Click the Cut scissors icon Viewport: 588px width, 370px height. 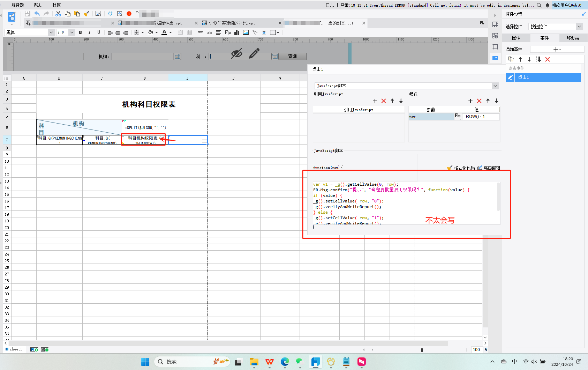click(58, 14)
